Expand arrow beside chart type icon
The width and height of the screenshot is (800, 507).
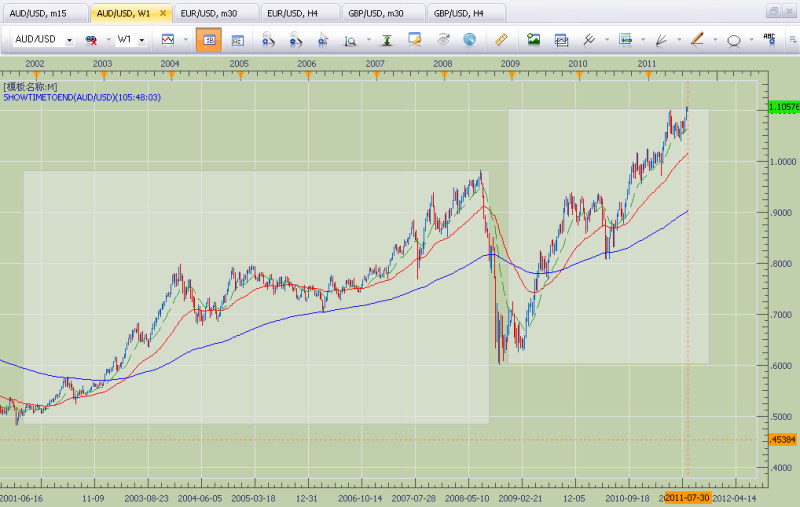tap(186, 40)
